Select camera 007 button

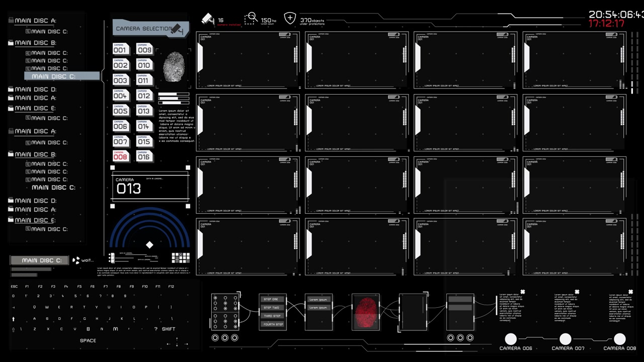pyautogui.click(x=121, y=141)
